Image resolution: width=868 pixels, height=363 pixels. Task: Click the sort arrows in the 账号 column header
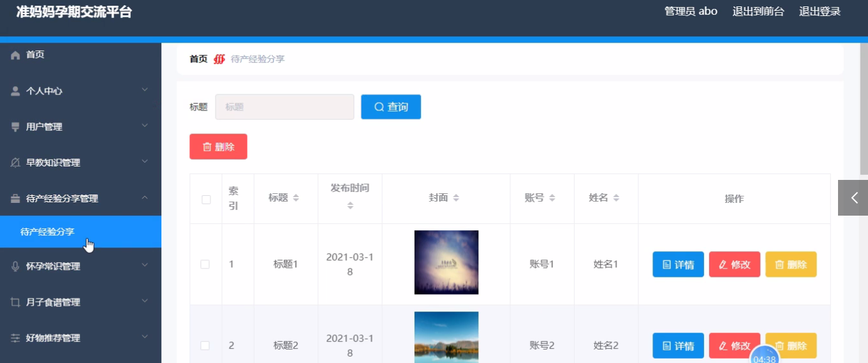552,198
